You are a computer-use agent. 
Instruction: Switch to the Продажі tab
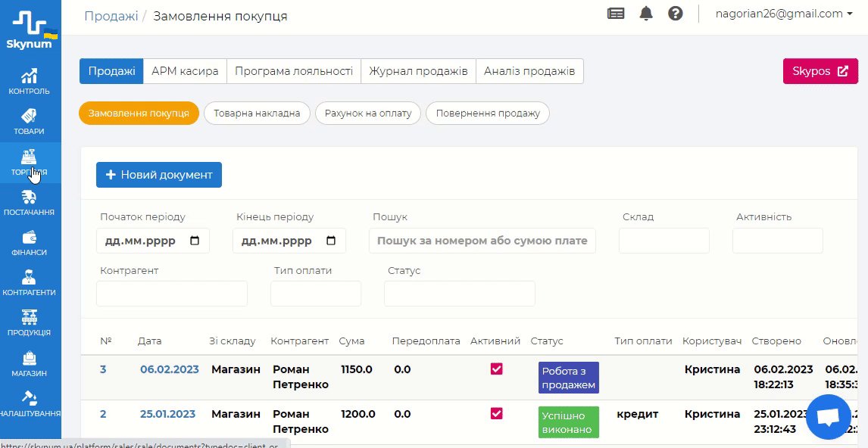(111, 71)
